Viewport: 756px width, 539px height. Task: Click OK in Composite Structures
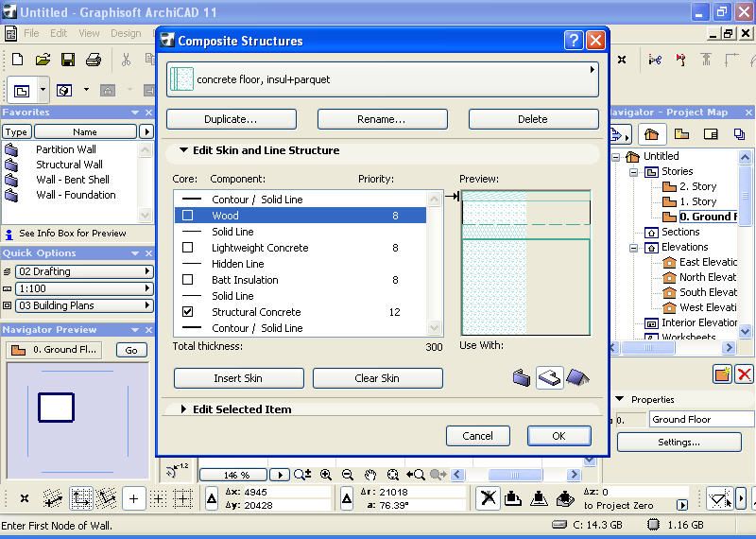558,436
